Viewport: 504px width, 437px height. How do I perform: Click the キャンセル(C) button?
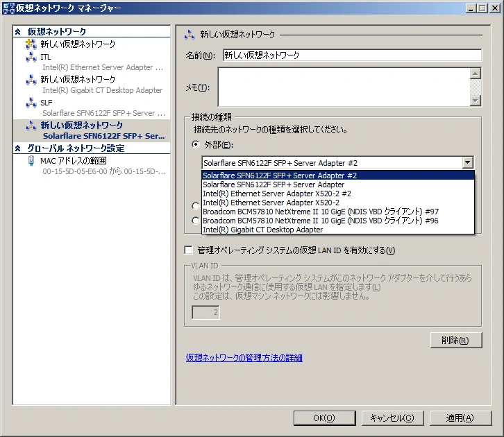pyautogui.click(x=392, y=418)
